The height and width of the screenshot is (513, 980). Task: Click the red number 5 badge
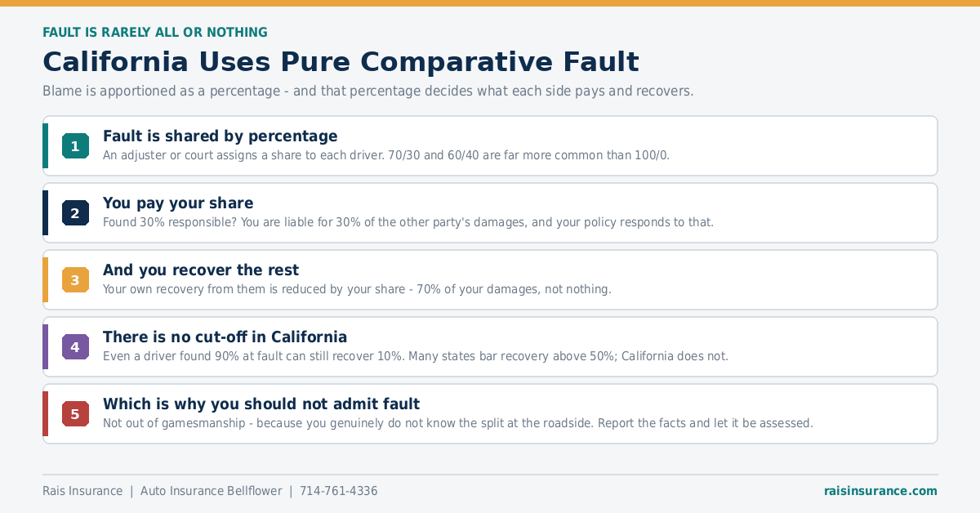click(75, 414)
